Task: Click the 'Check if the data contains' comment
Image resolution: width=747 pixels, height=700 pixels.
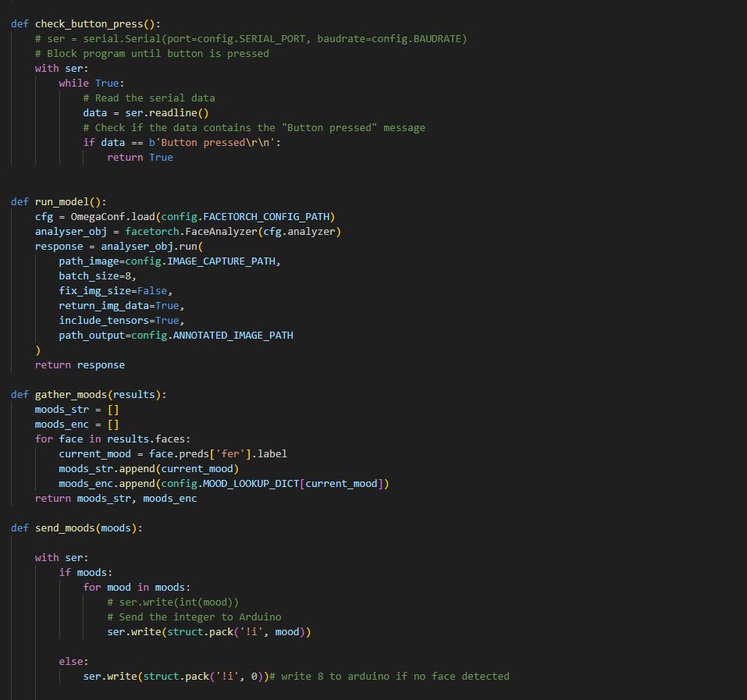Action: (x=254, y=128)
